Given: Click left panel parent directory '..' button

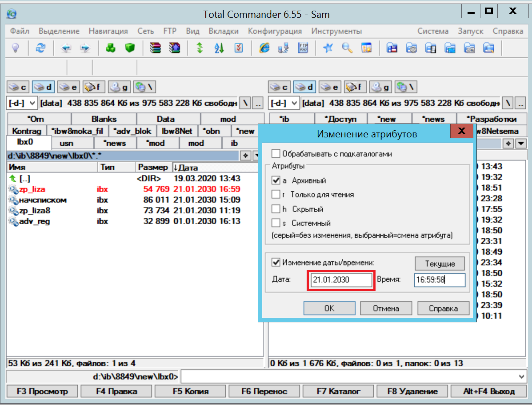Looking at the screenshot, I should click(x=258, y=103).
